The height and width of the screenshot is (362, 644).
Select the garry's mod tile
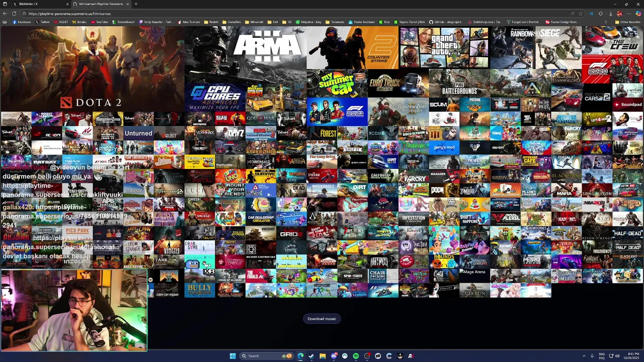pyautogui.click(x=444, y=147)
